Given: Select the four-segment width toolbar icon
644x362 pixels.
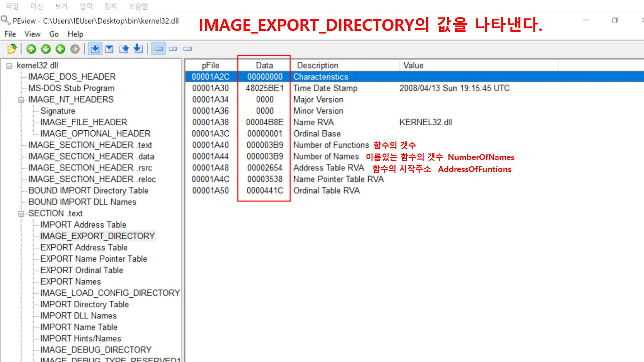Looking at the screenshot, I should click(x=159, y=49).
